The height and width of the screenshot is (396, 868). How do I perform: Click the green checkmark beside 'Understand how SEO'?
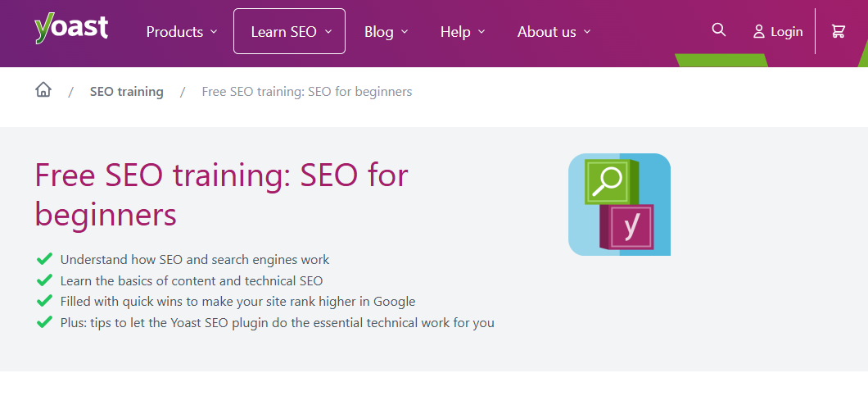(x=44, y=259)
